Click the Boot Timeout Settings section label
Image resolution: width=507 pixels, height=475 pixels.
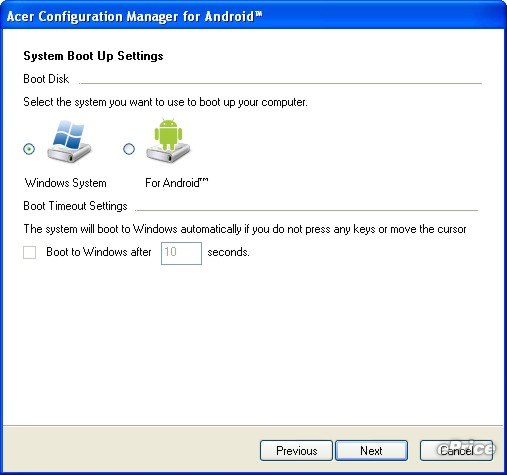(x=75, y=206)
